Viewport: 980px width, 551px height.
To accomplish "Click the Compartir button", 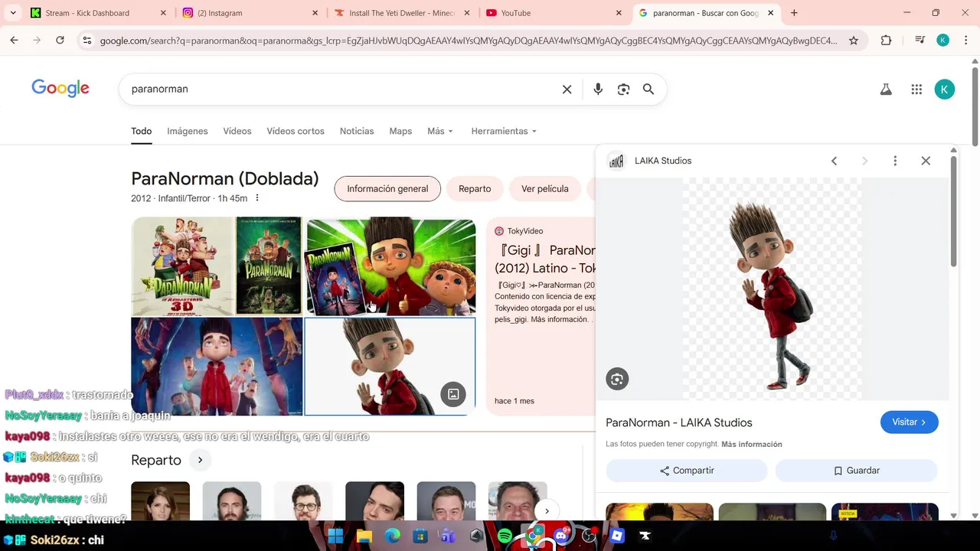I will (x=687, y=471).
